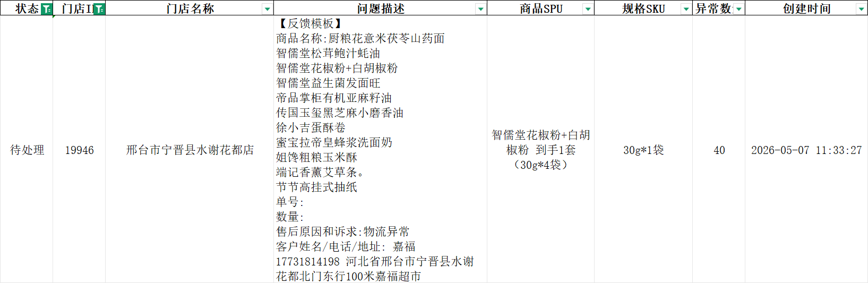
Task: Expand the 问题描述 filter dropdown
Action: pos(480,9)
